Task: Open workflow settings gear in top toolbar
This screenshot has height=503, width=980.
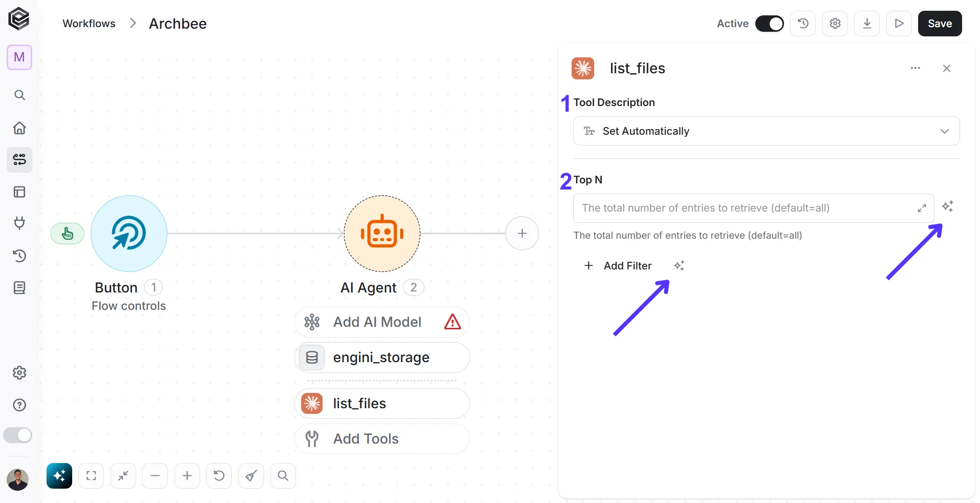Action: click(835, 24)
